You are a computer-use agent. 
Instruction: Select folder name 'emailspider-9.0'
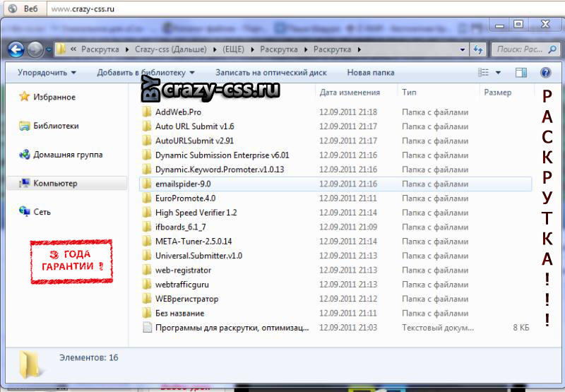point(183,184)
